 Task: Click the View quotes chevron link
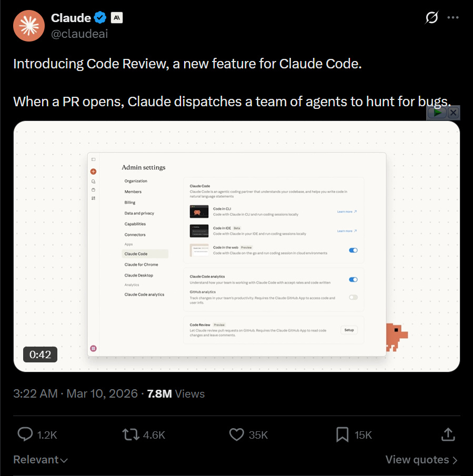(421, 460)
